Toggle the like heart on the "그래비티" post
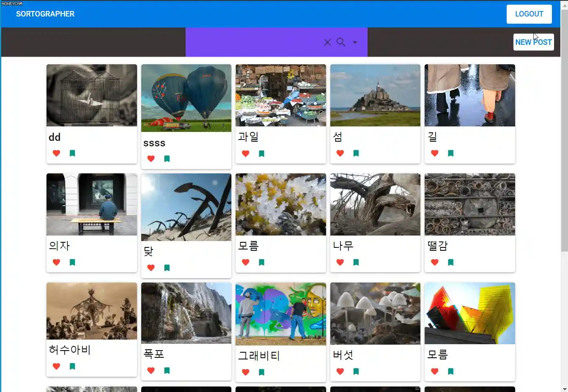This screenshot has height=392, width=568. point(245,372)
